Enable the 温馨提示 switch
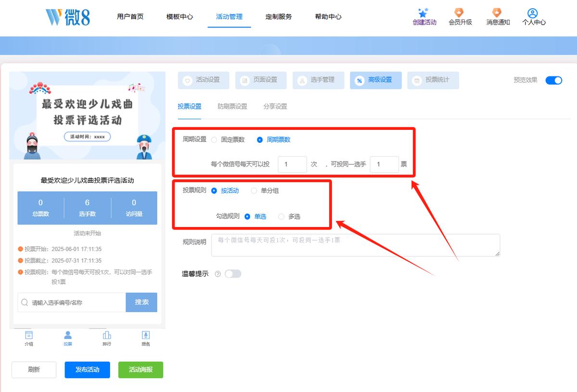 (x=233, y=274)
